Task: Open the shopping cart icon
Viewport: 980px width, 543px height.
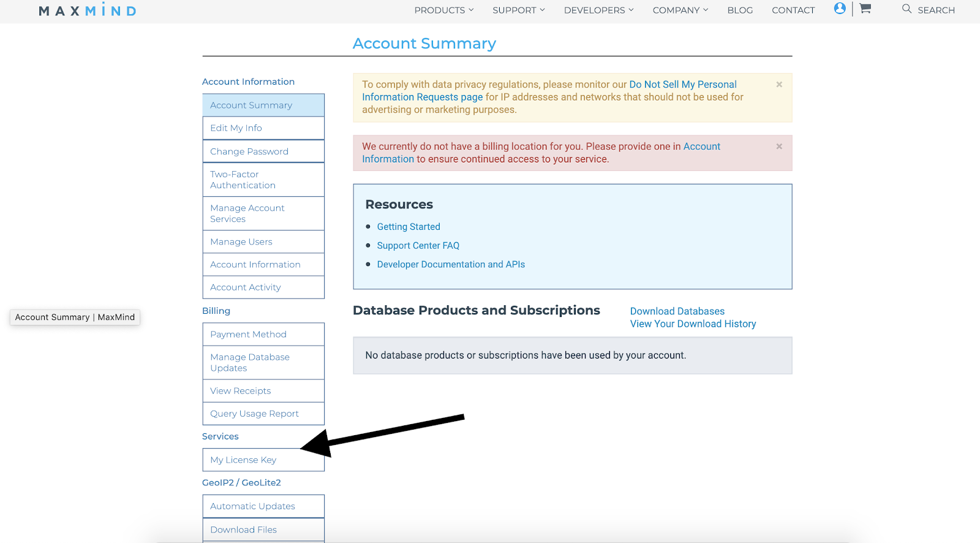Action: point(865,9)
